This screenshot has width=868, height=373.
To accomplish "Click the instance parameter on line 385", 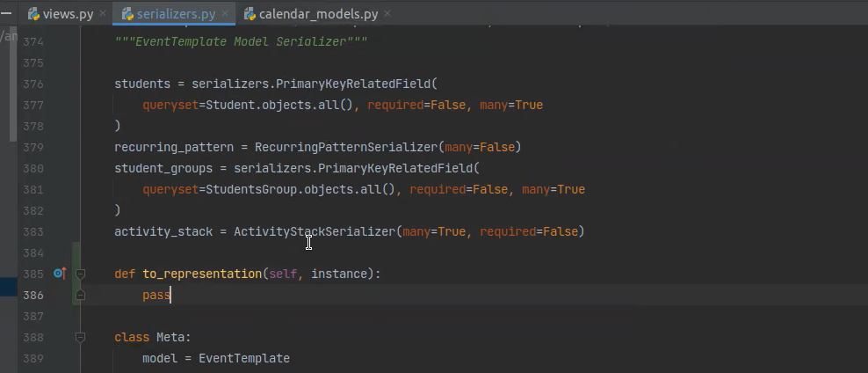I will click(x=339, y=274).
